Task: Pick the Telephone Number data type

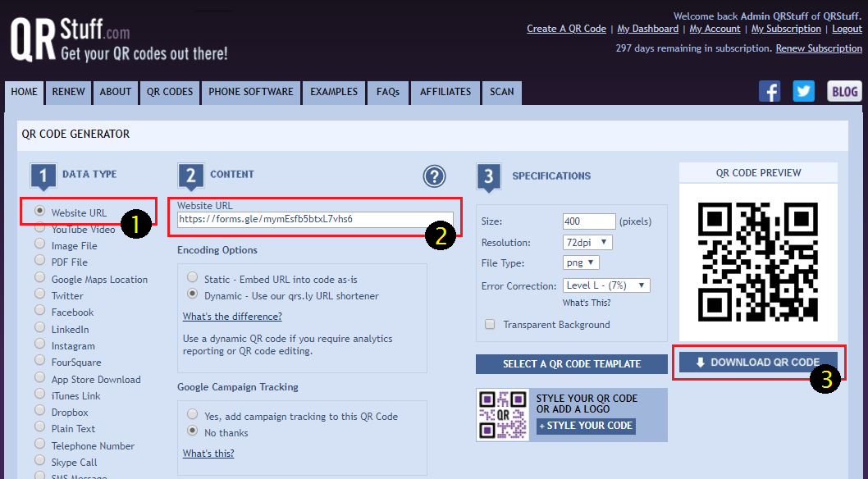Action: [39, 444]
